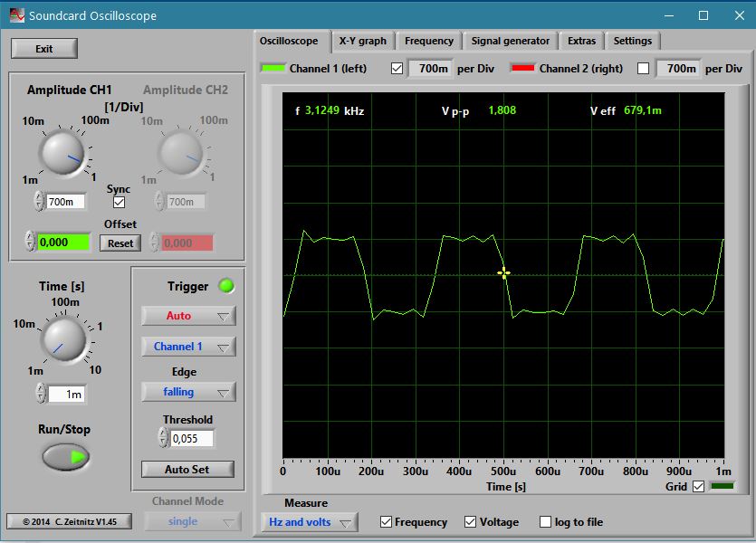756x543 pixels.
Task: Click the Time 1m input field
Action: click(67, 394)
